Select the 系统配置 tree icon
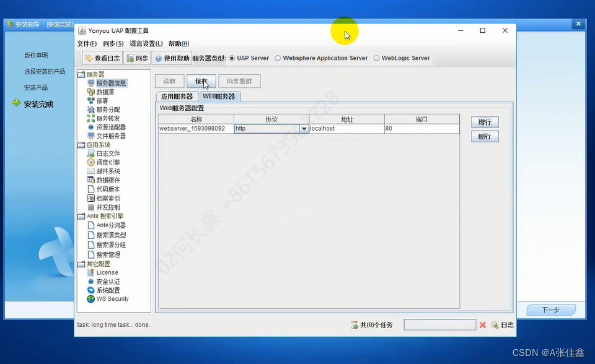 pyautogui.click(x=90, y=290)
